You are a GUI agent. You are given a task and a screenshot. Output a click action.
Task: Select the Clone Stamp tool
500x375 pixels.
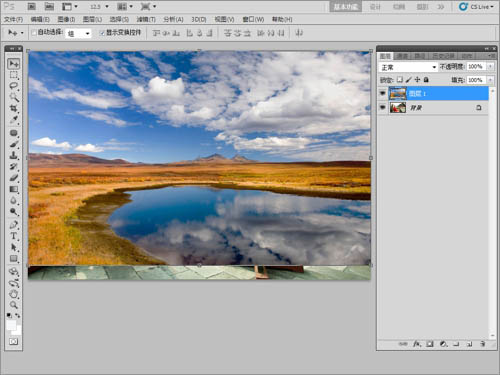(14, 155)
